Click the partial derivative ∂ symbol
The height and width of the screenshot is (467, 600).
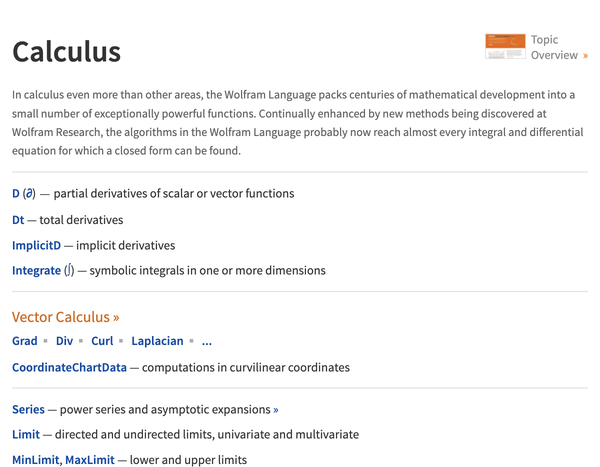pos(29,193)
